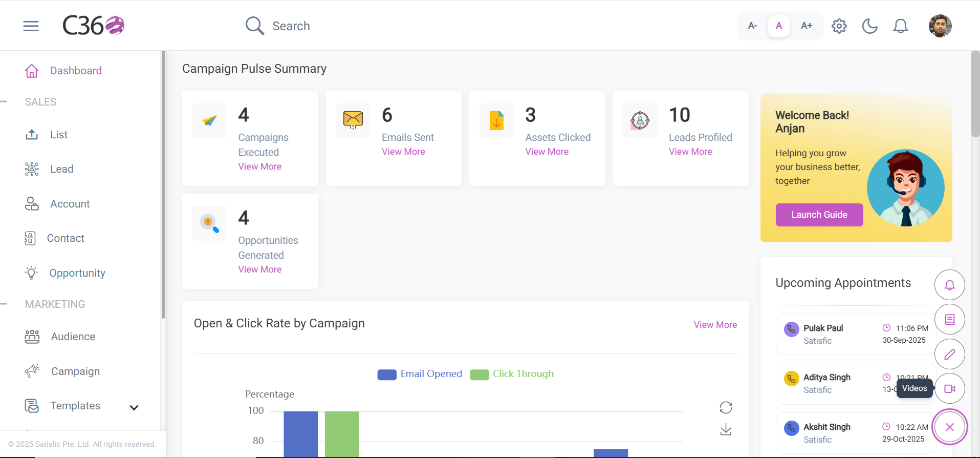Open the Opportunity sidebar item
This screenshot has width=980, height=458.
pos(77,273)
